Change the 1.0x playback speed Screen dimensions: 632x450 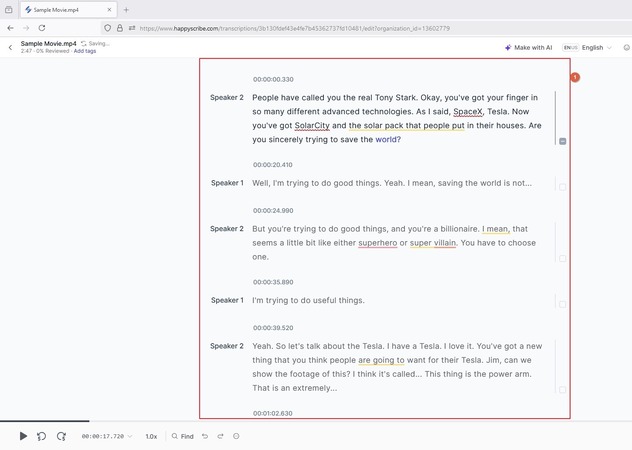(151, 436)
